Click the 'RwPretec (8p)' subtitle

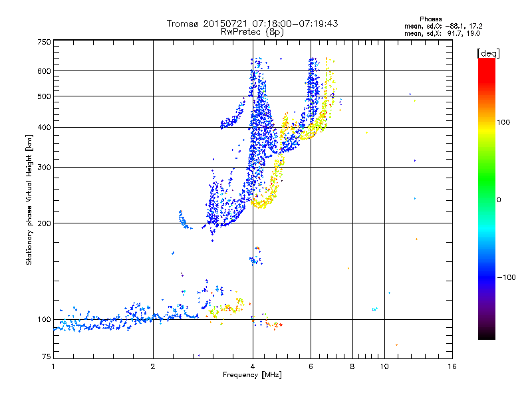(x=252, y=32)
